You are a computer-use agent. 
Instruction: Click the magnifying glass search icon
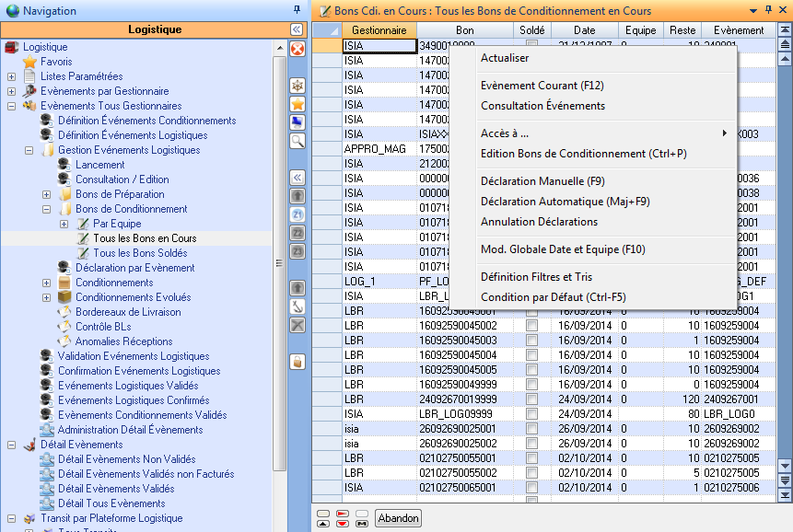pyautogui.click(x=297, y=141)
